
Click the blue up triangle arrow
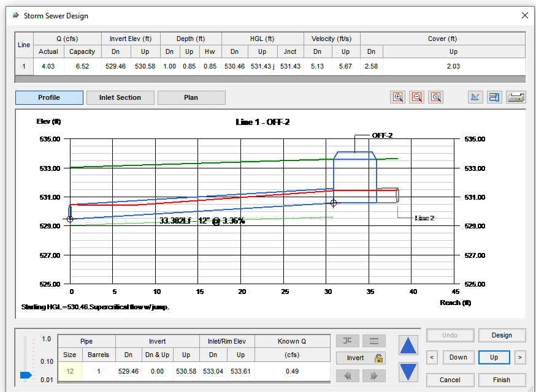(408, 346)
